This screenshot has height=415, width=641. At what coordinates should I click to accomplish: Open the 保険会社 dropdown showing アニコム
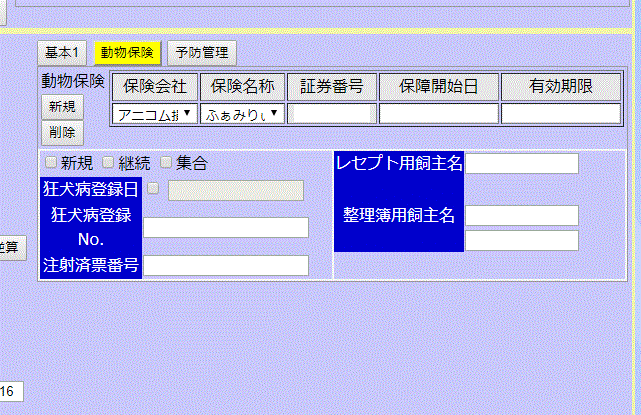155,114
